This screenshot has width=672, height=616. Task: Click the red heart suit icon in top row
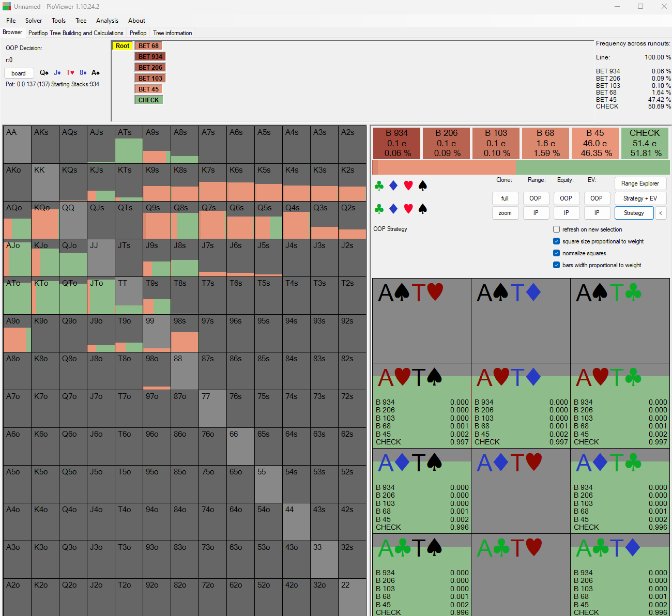click(408, 186)
